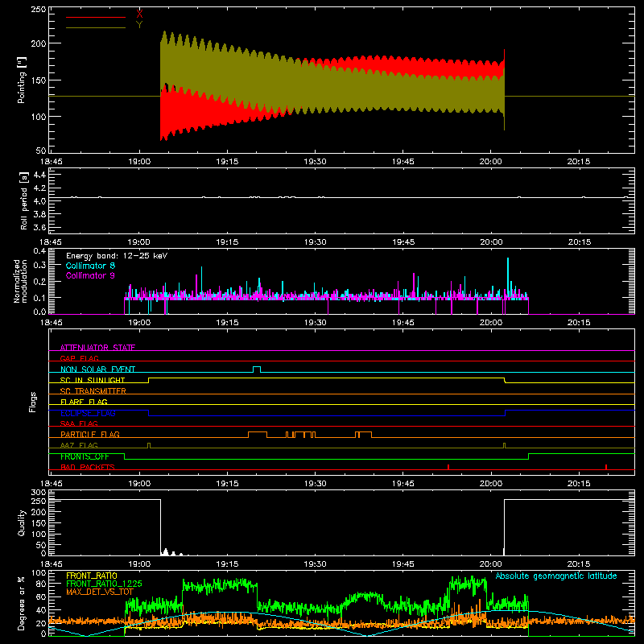Click the 'Collimator 8' legend label
The height and width of the screenshot is (644, 644).
[x=90, y=266]
